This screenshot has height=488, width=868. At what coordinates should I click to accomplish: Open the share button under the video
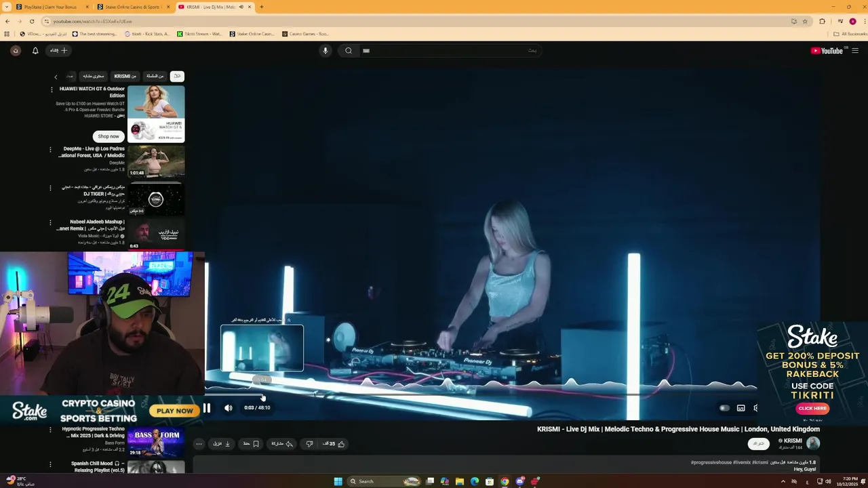(x=282, y=444)
